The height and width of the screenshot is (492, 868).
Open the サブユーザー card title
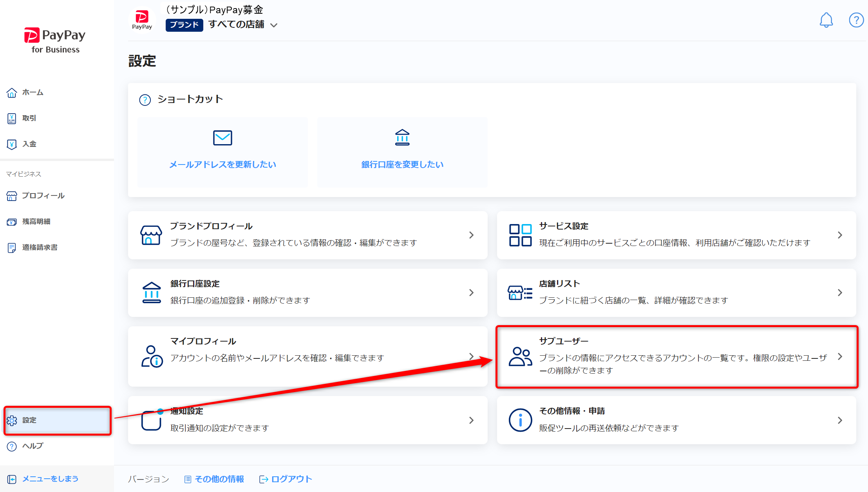point(564,341)
